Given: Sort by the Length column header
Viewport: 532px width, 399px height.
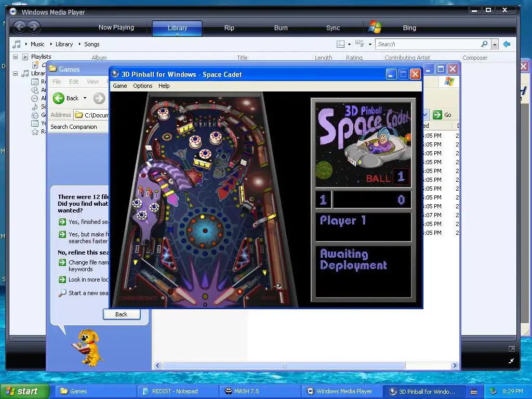Looking at the screenshot, I should (x=323, y=58).
